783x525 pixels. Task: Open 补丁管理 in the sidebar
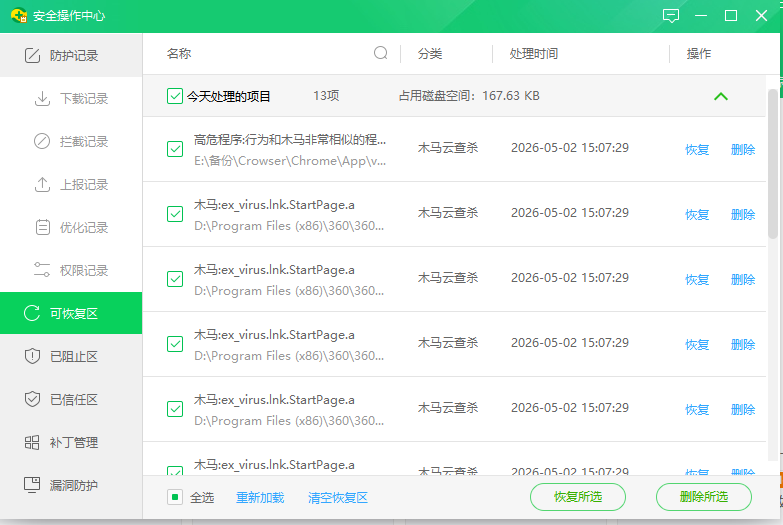coord(71,442)
